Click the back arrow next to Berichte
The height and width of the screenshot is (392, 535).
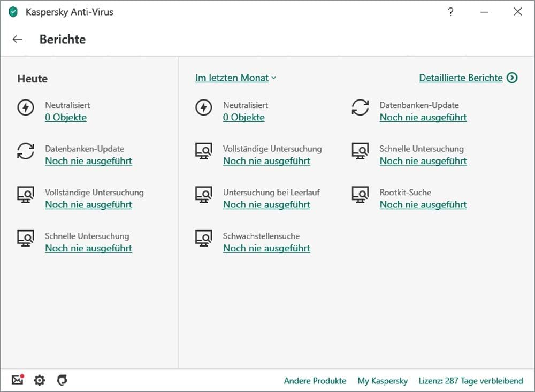coord(18,39)
